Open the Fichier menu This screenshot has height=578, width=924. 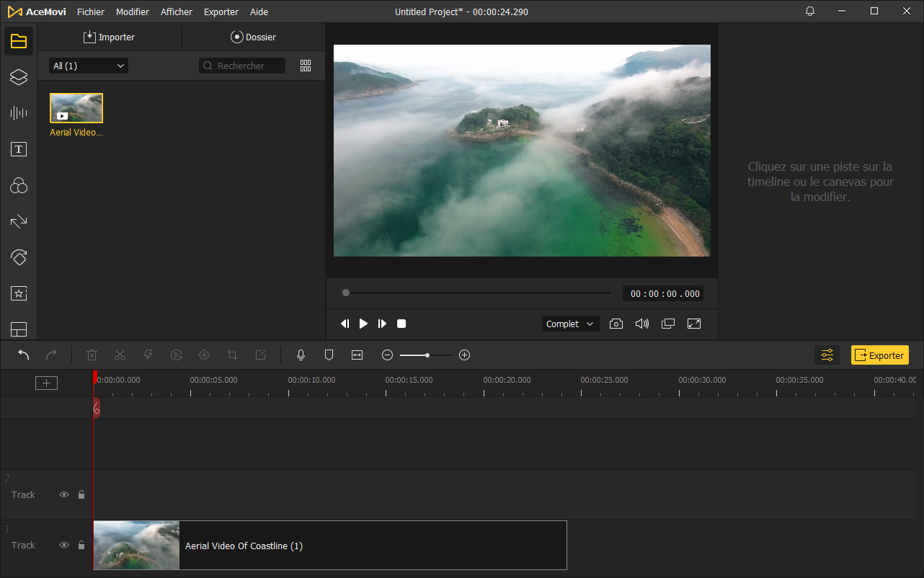pos(91,12)
